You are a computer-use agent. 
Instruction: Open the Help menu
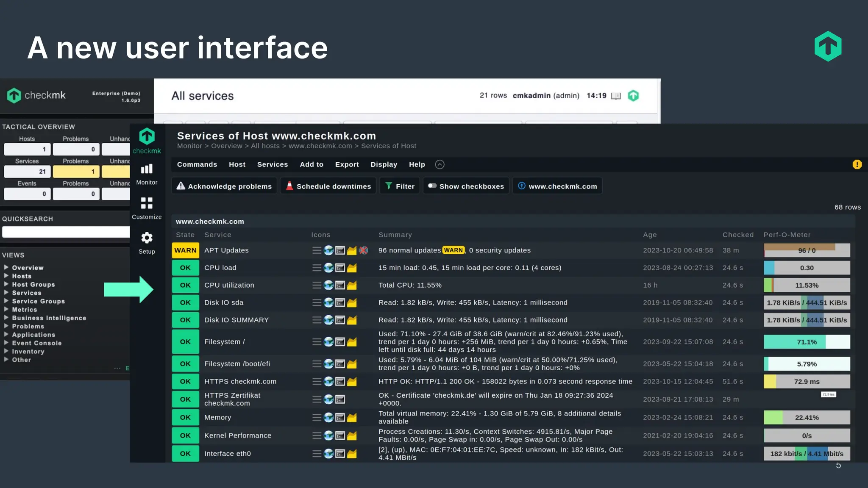tap(417, 164)
